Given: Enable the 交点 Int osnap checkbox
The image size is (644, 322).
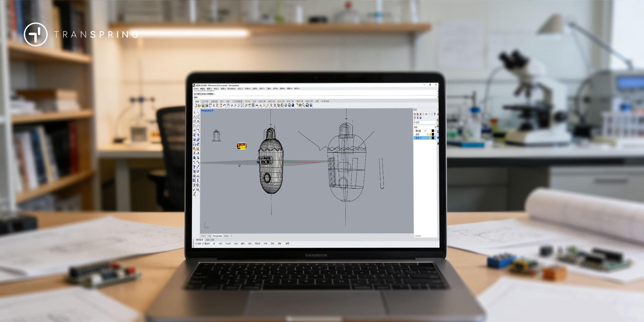Looking at the screenshot, I should tap(232, 244).
